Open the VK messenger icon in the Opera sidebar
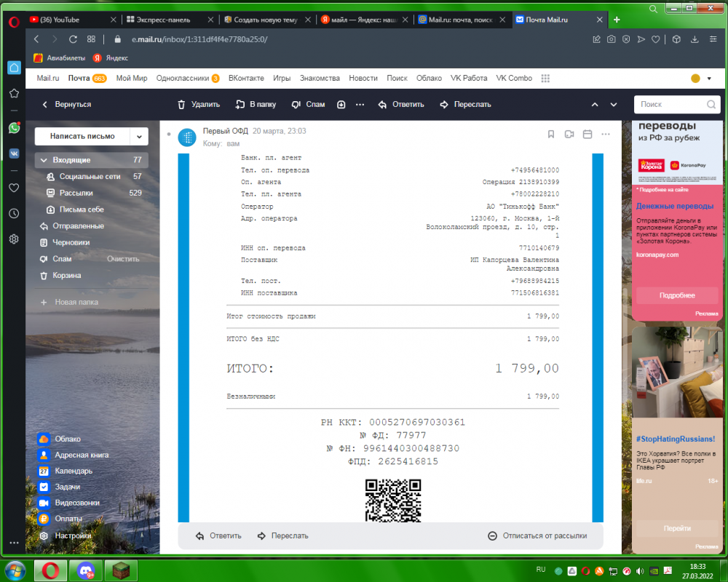Screen dimensions: 728x582 click(15, 154)
